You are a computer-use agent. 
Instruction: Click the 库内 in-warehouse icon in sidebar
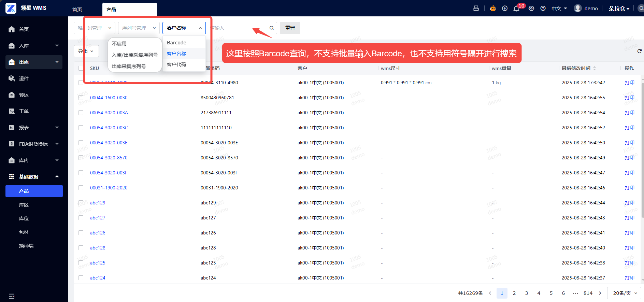point(12,160)
